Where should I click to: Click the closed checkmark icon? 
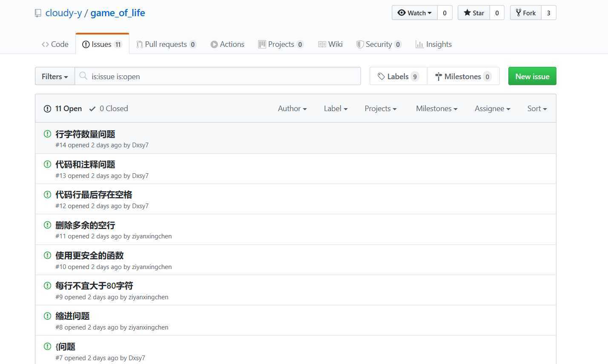click(92, 109)
